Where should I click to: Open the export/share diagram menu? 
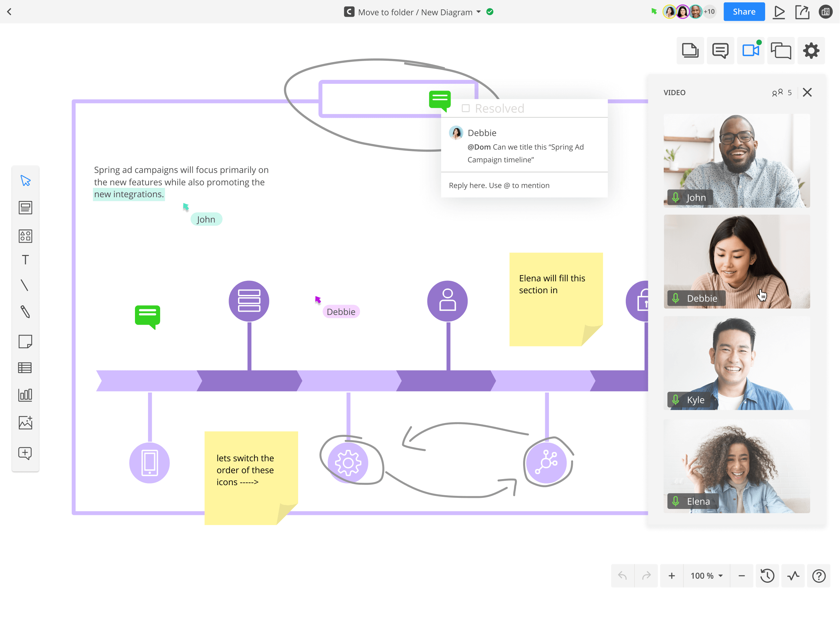[x=802, y=12]
